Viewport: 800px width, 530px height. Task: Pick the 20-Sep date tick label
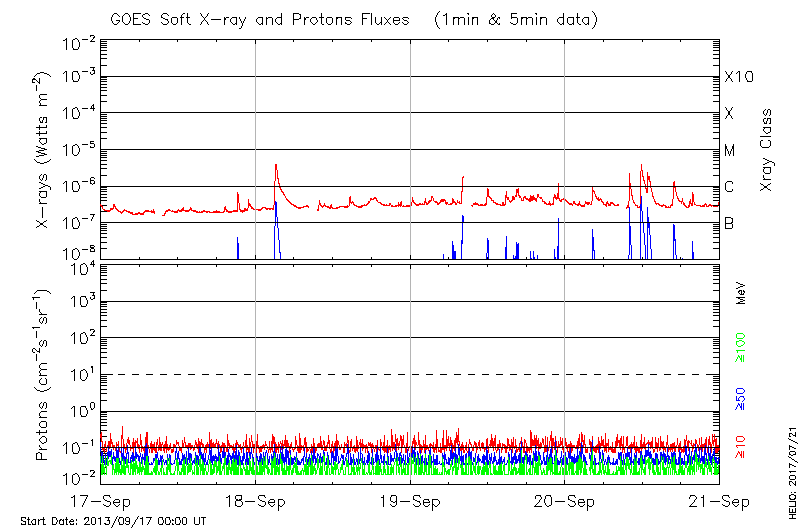point(565,500)
